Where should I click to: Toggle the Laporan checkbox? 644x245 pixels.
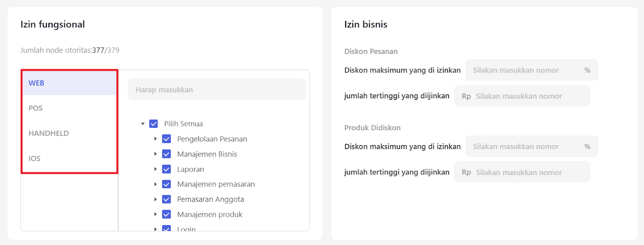coord(166,169)
